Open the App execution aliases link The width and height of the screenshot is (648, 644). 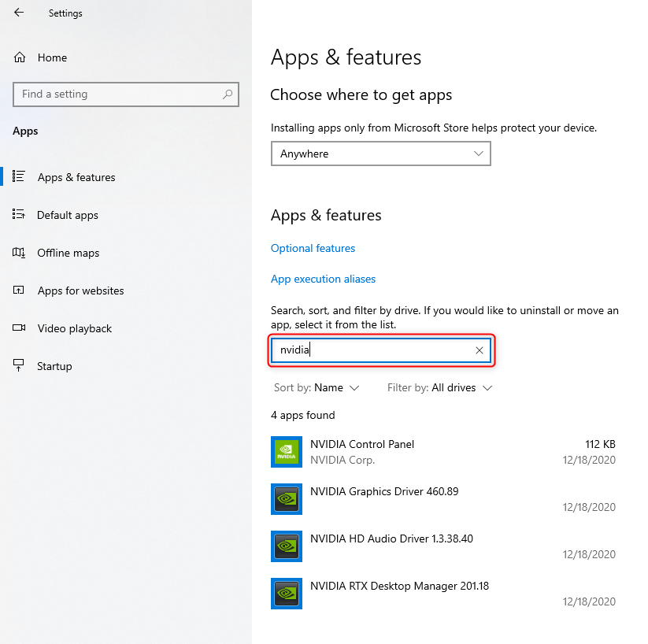(x=323, y=279)
